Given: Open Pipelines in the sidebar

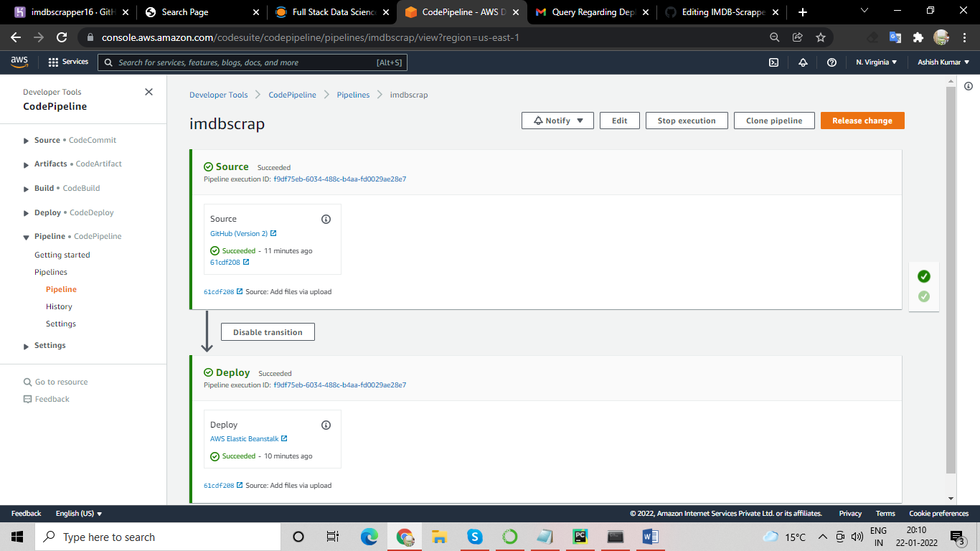Looking at the screenshot, I should pyautogui.click(x=51, y=272).
